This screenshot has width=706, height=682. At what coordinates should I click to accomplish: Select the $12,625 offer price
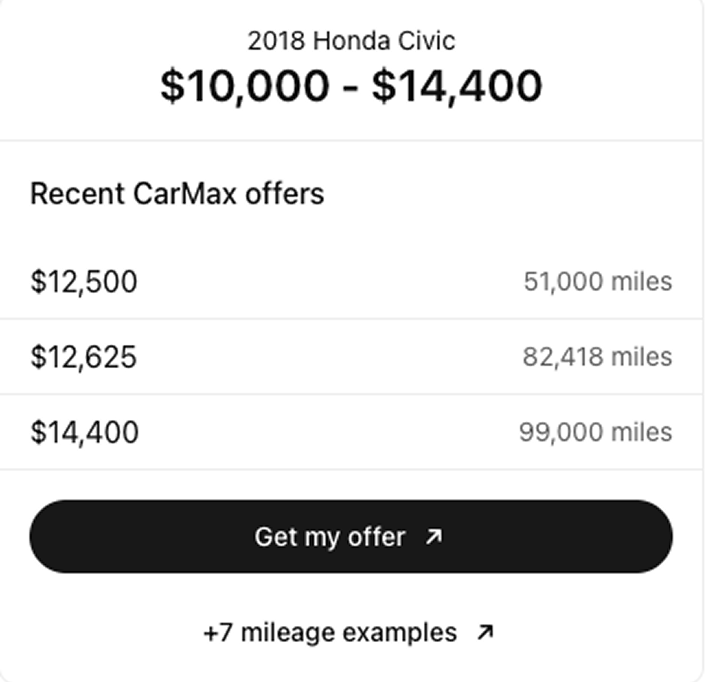pyautogui.click(x=84, y=357)
